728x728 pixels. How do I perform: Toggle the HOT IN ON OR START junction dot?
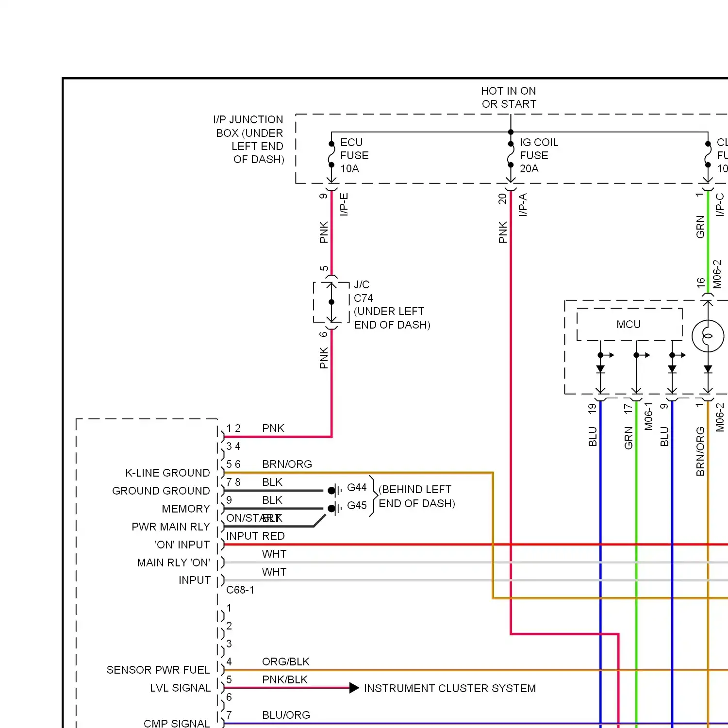(511, 131)
